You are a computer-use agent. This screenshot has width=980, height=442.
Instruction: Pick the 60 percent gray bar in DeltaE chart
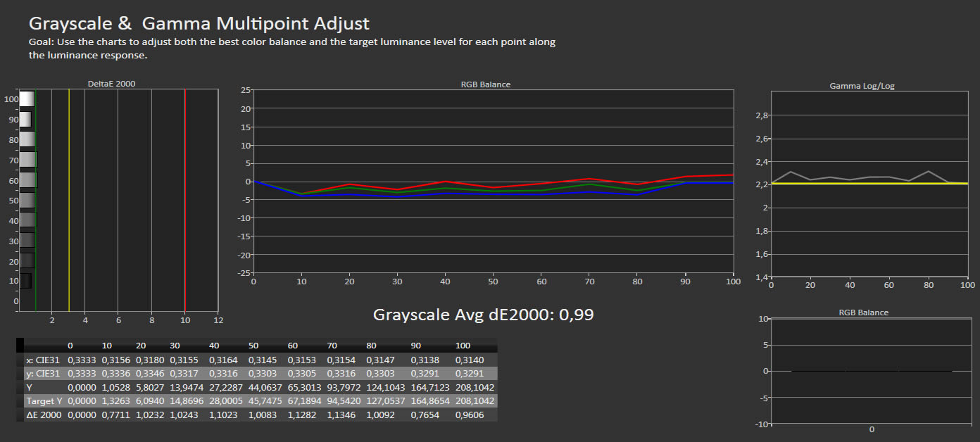click(x=27, y=180)
